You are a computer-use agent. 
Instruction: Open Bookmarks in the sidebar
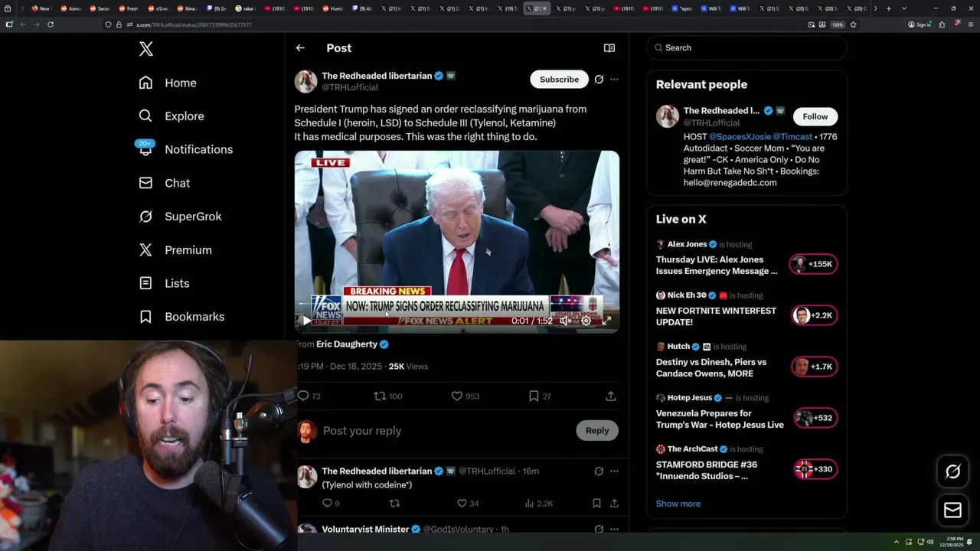click(181, 317)
